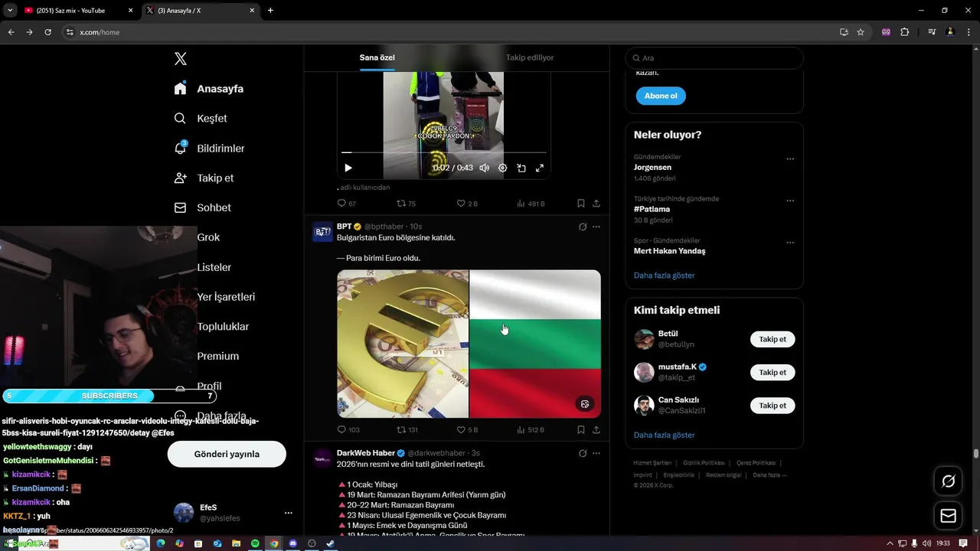Expand the video to fullscreen
Screen dimensions: 980x551
tap(540, 168)
